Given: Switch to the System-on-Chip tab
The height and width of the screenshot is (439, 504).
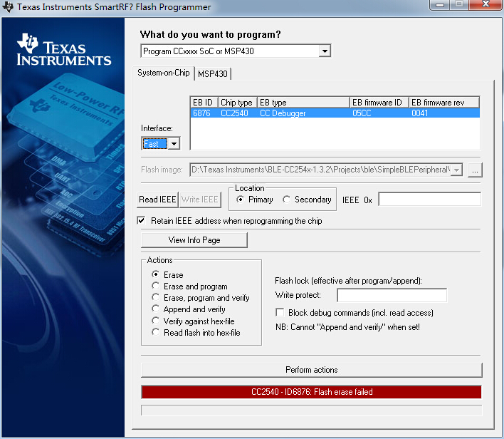Looking at the screenshot, I should point(163,73).
